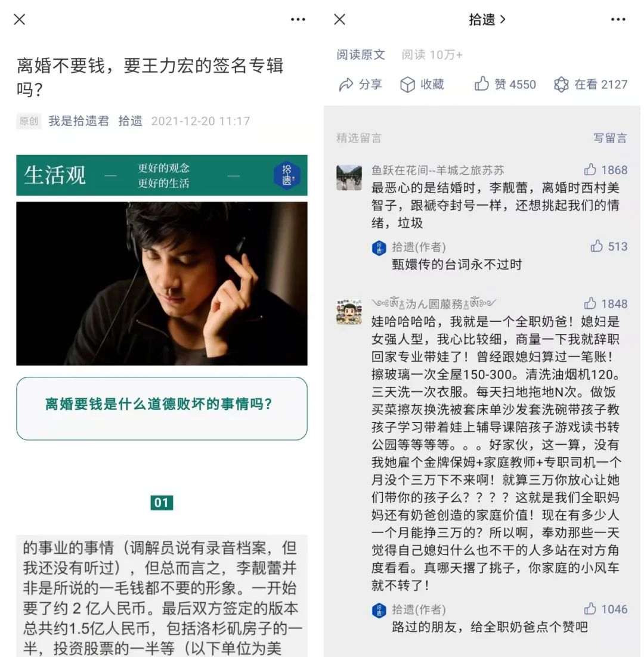Open author 我是拾遗君 link

pyautogui.click(x=79, y=121)
